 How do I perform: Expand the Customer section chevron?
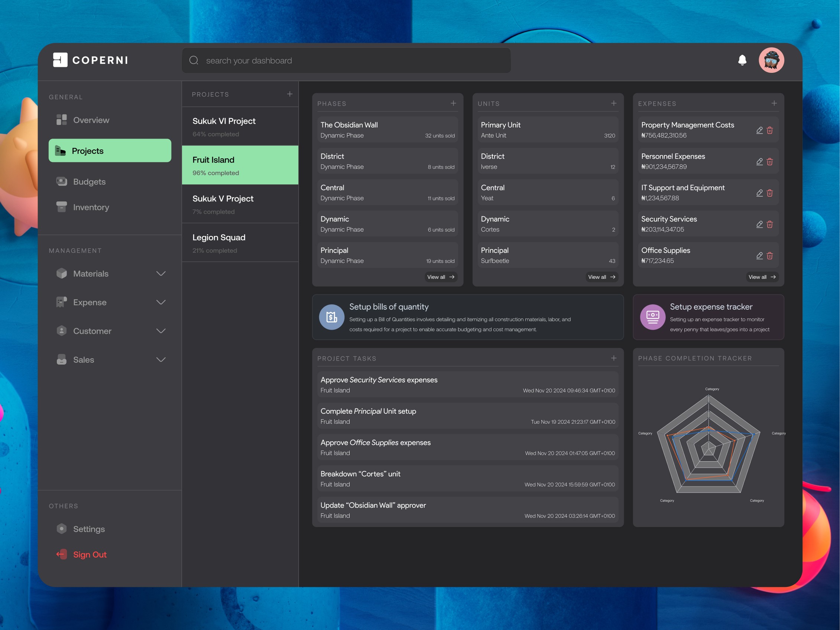tap(161, 331)
